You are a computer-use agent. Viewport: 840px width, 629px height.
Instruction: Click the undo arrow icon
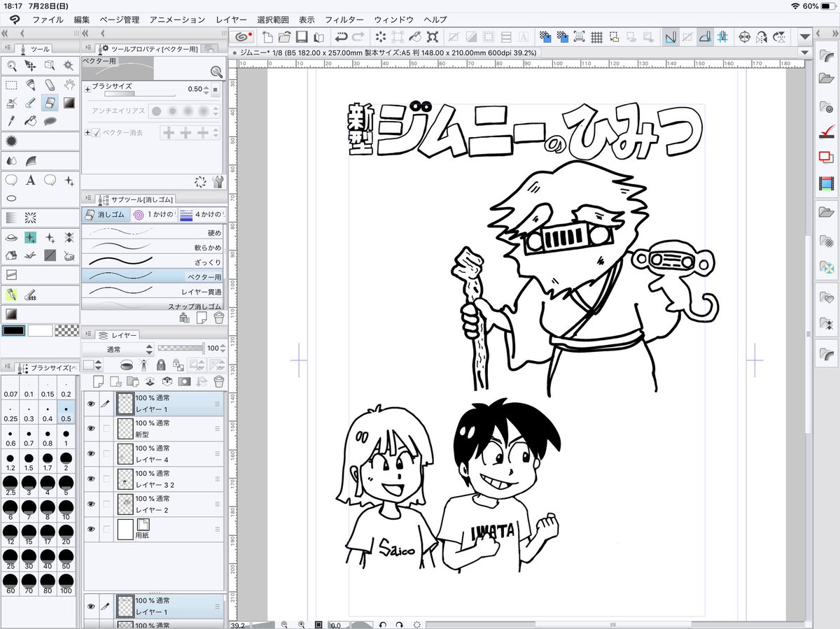[342, 37]
